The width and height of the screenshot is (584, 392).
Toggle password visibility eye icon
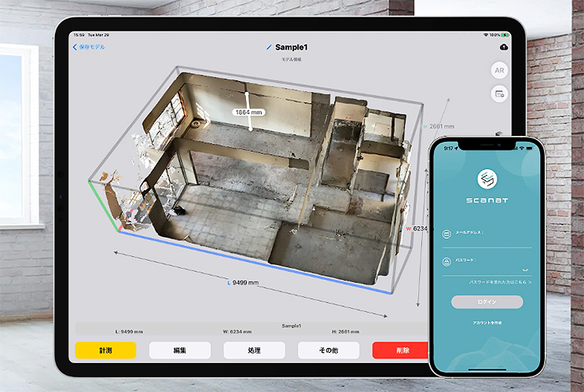(x=525, y=269)
